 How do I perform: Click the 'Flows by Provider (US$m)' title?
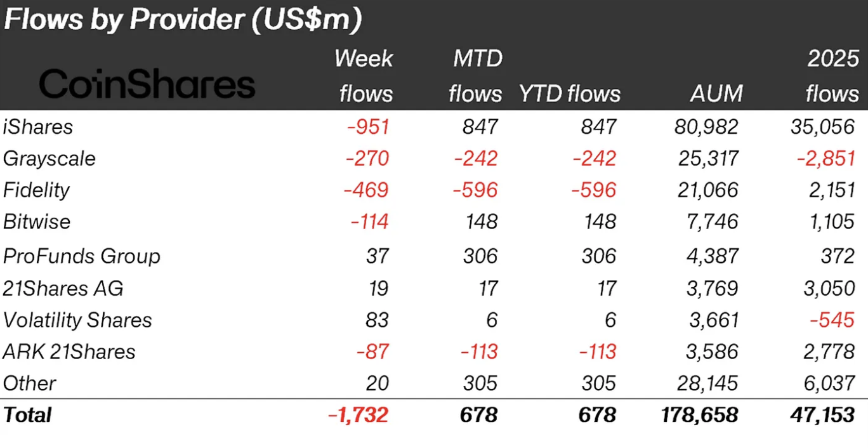(183, 20)
